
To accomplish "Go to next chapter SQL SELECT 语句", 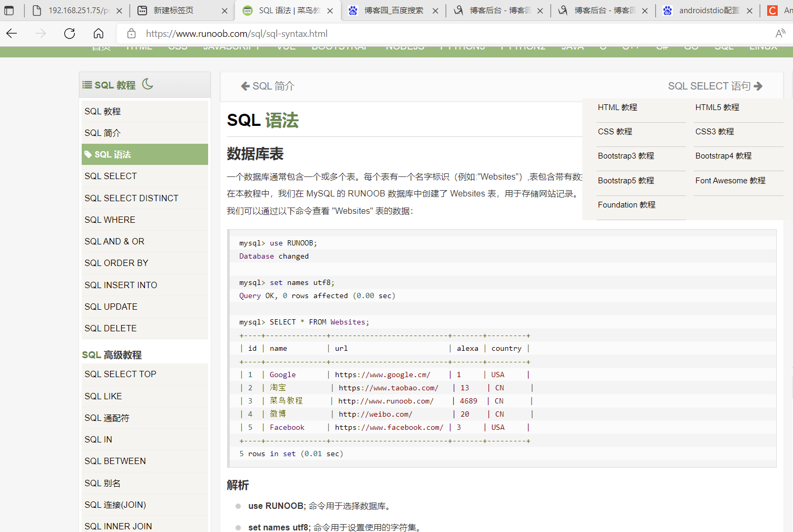I will 715,86.
